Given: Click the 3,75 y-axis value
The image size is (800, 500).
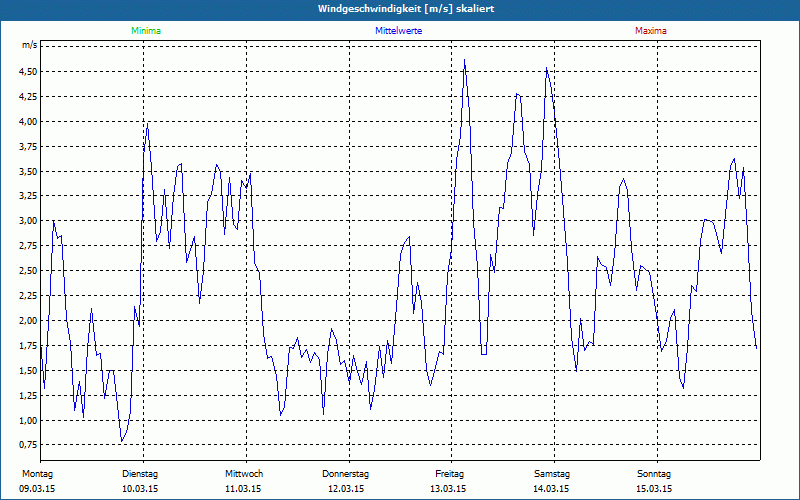Looking at the screenshot, I should (x=29, y=146).
